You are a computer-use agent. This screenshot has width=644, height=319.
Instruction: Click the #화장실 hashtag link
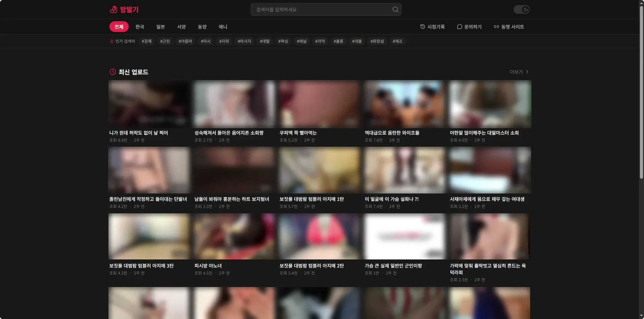[x=377, y=41]
